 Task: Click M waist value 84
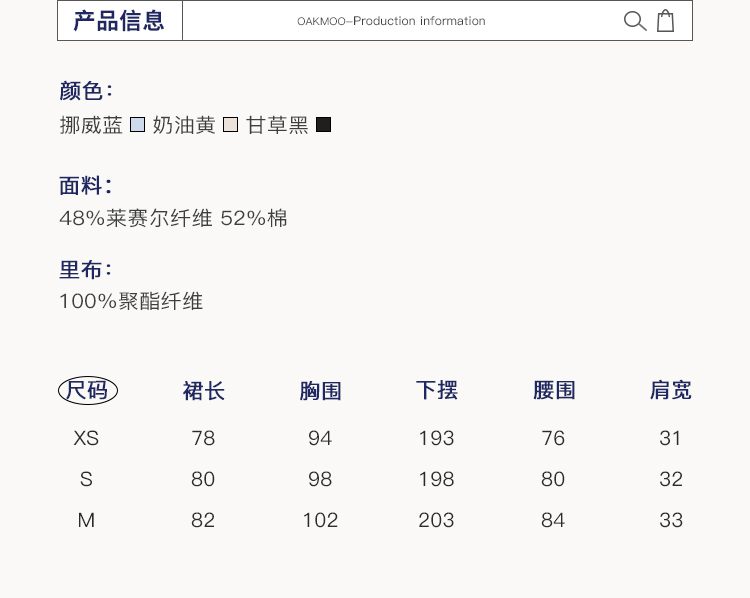(553, 520)
